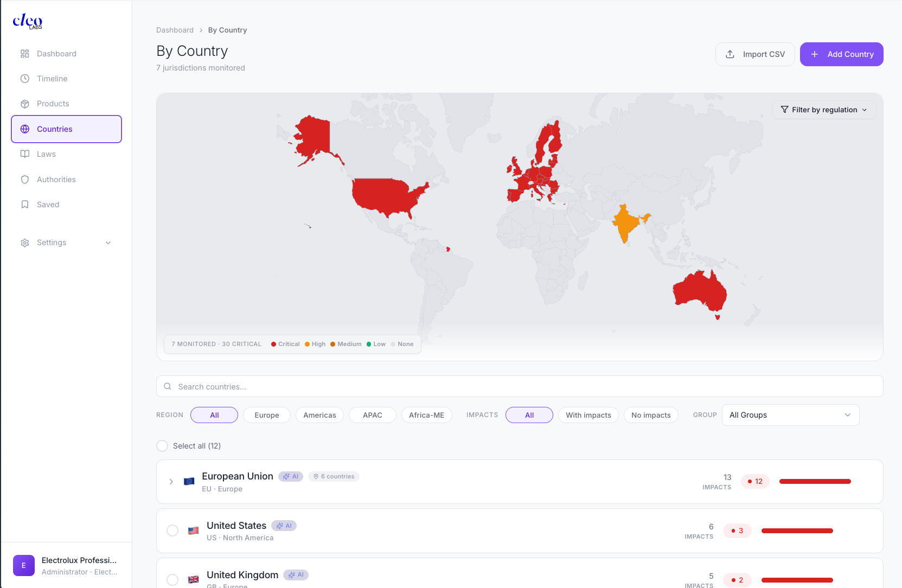Click the European Union flag icon
Viewport: 902px width, 588px height.
(x=189, y=481)
